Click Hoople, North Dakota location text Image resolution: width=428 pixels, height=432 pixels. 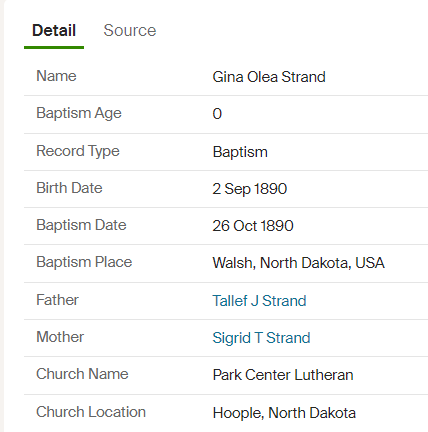(x=284, y=413)
